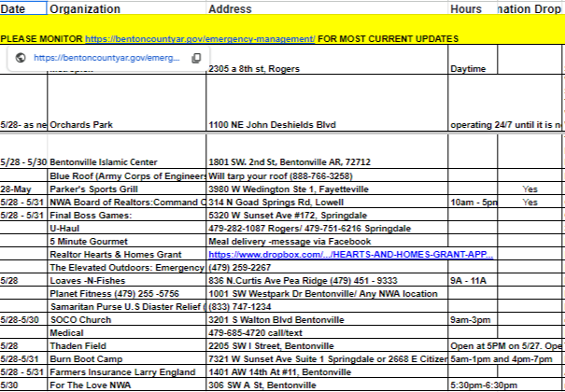Click 1100 NE John Deshields Blvd cell
The width and height of the screenshot is (565, 392).
pos(327,103)
